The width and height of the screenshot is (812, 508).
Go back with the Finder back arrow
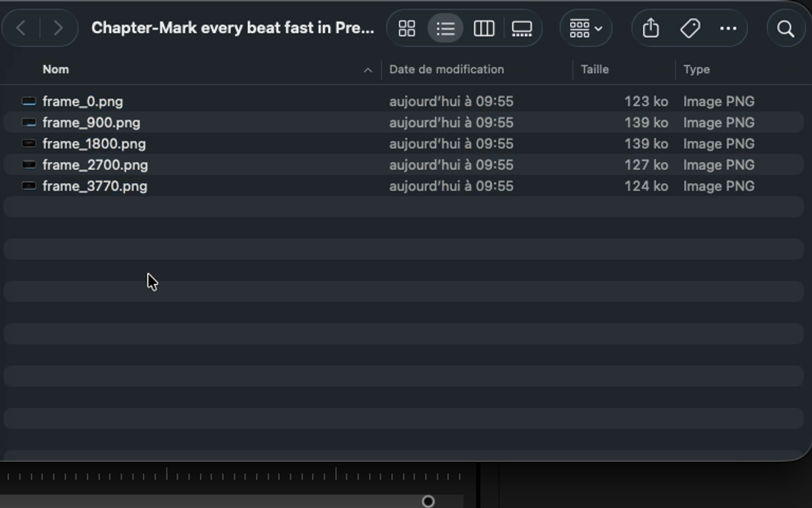[21, 28]
